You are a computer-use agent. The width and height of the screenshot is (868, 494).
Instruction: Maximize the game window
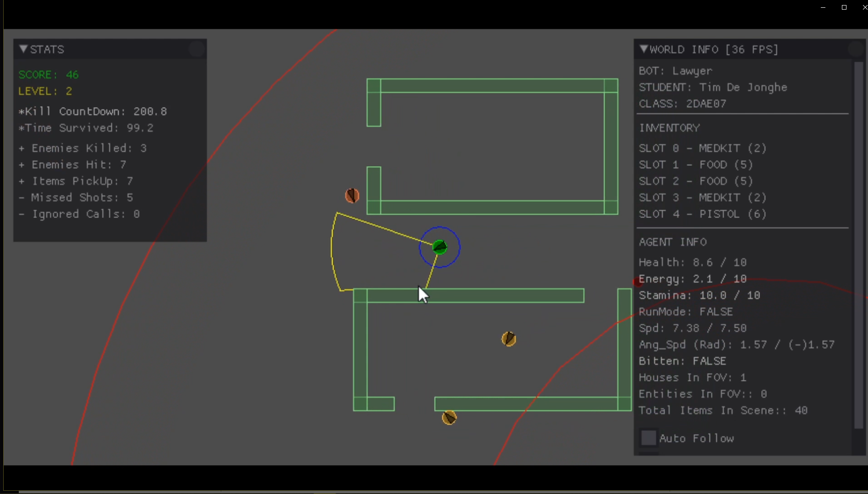pos(844,7)
